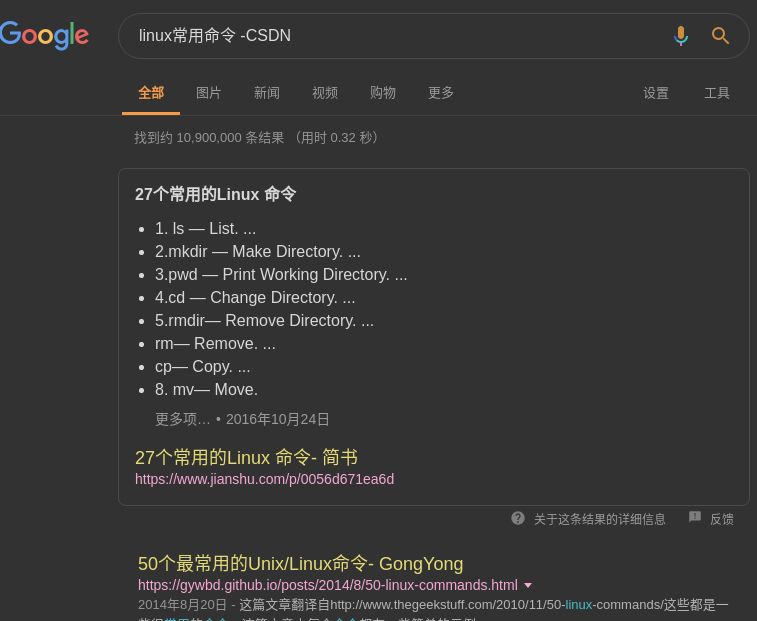Go to the 视频 tab
This screenshot has width=757, height=621.
tap(325, 93)
